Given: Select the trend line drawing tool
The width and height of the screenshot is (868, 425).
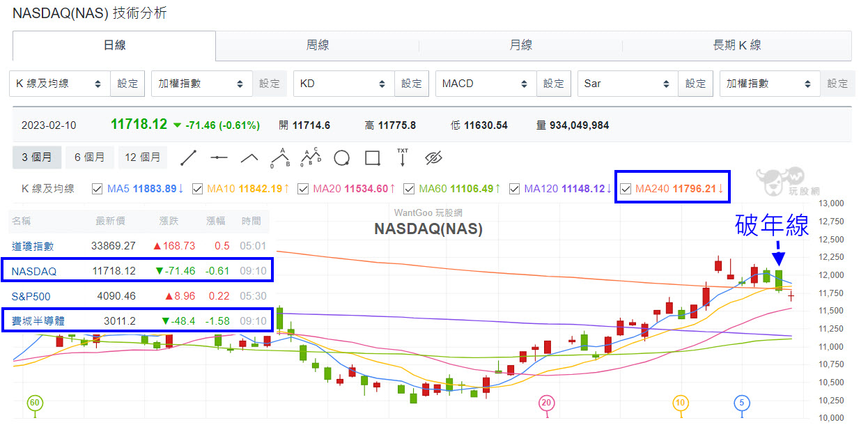Looking at the screenshot, I should [x=189, y=157].
